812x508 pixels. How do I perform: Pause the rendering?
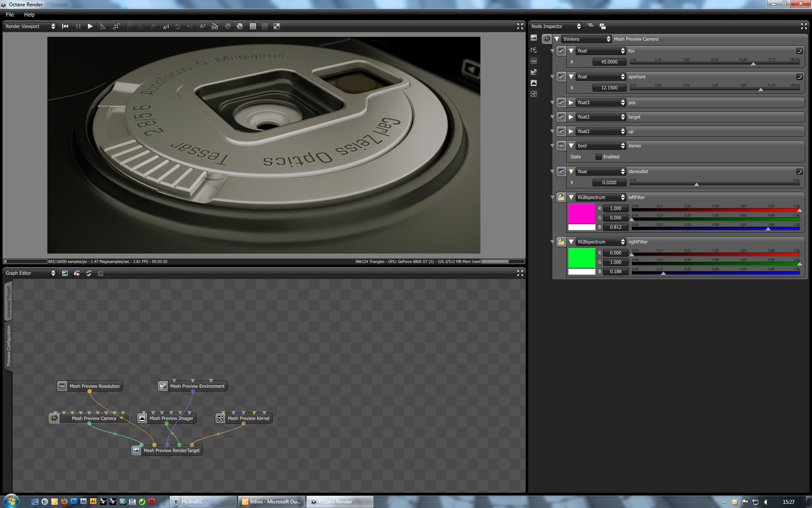tap(78, 26)
